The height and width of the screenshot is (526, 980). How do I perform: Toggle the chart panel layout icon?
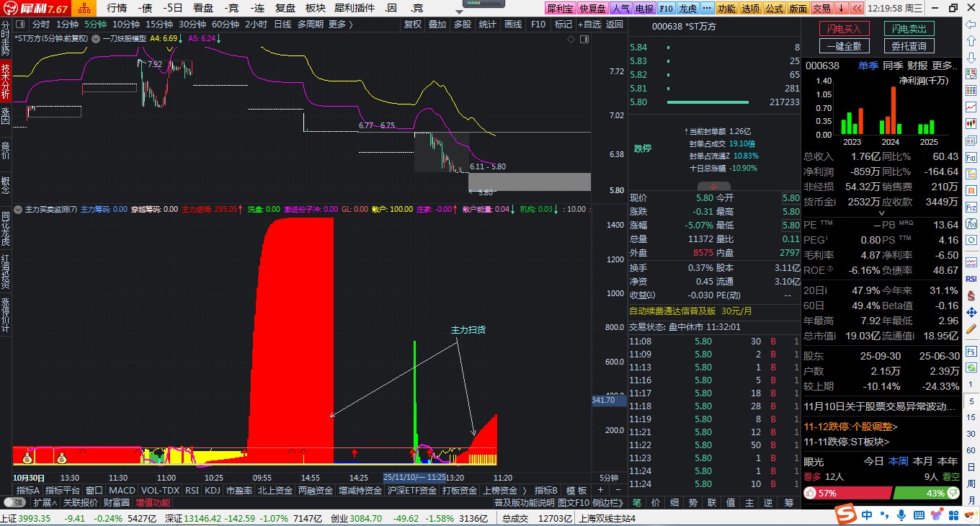pos(584,40)
